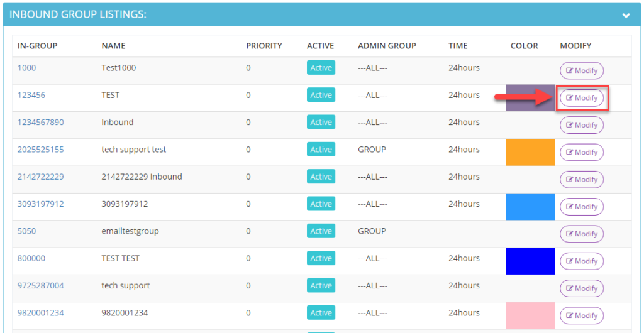The height and width of the screenshot is (333, 644).
Task: Click pink color swatch in 9820001234 row
Action: (x=530, y=315)
